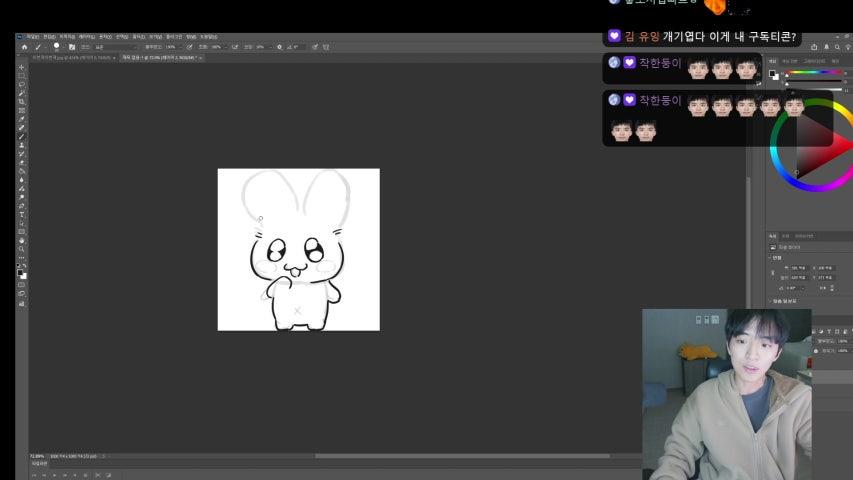This screenshot has width=853, height=480.
Task: Click the foreground color swatch in toolbar
Action: (20, 271)
